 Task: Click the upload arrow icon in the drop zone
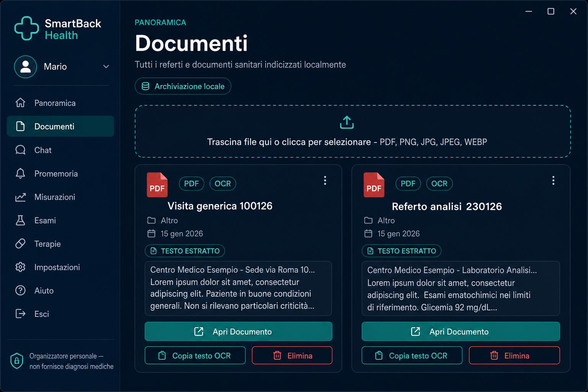pos(347,122)
